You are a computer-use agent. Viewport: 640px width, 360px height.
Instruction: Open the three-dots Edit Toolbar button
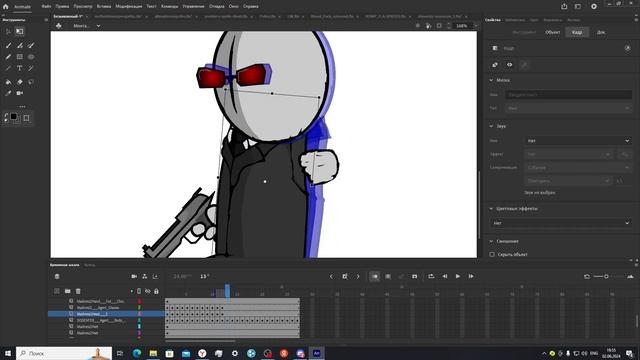pos(22,107)
